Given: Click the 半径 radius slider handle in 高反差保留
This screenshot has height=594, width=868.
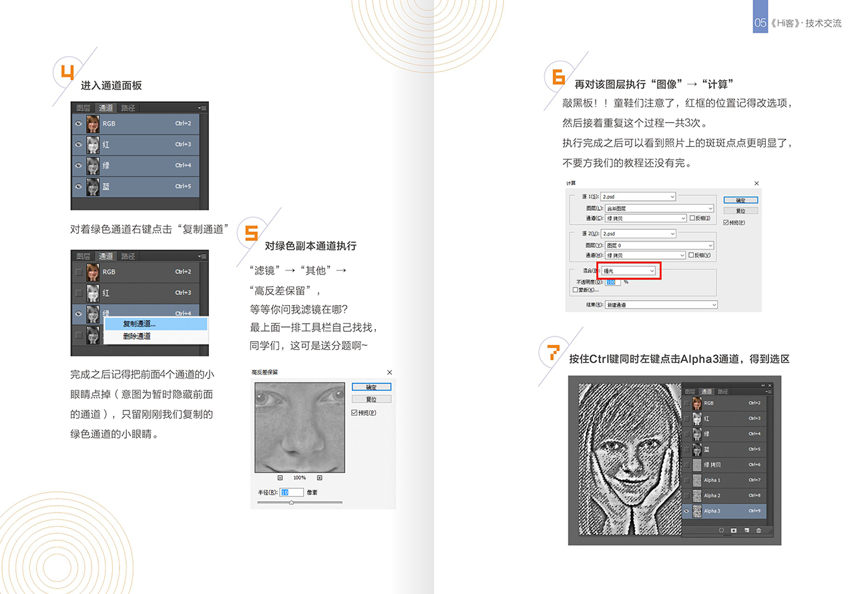Looking at the screenshot, I should pos(291,502).
